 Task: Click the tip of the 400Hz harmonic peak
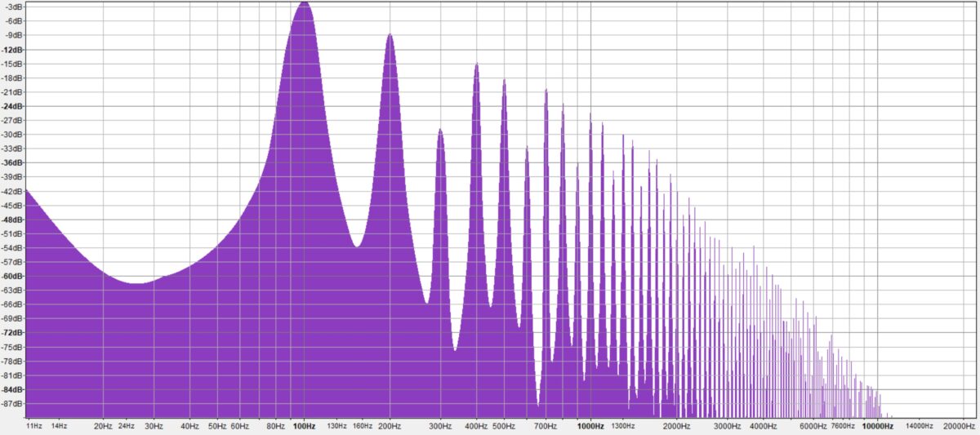[476, 64]
